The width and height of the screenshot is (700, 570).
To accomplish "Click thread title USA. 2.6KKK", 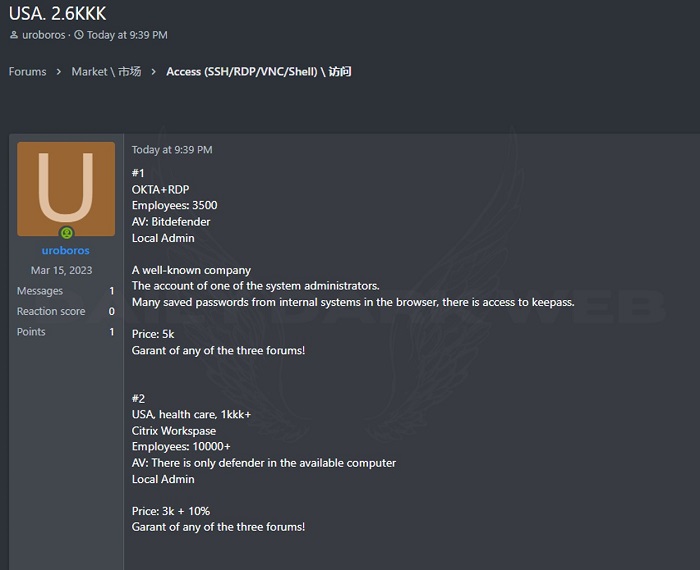I will pos(58,13).
